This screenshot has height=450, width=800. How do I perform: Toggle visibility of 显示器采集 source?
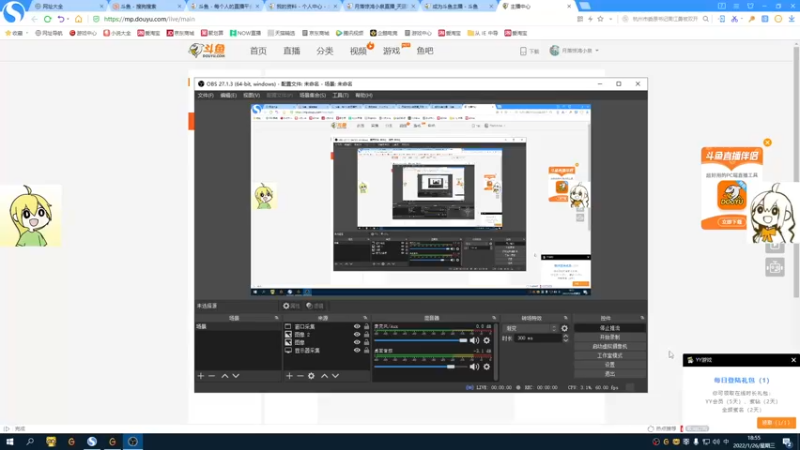[x=357, y=351]
